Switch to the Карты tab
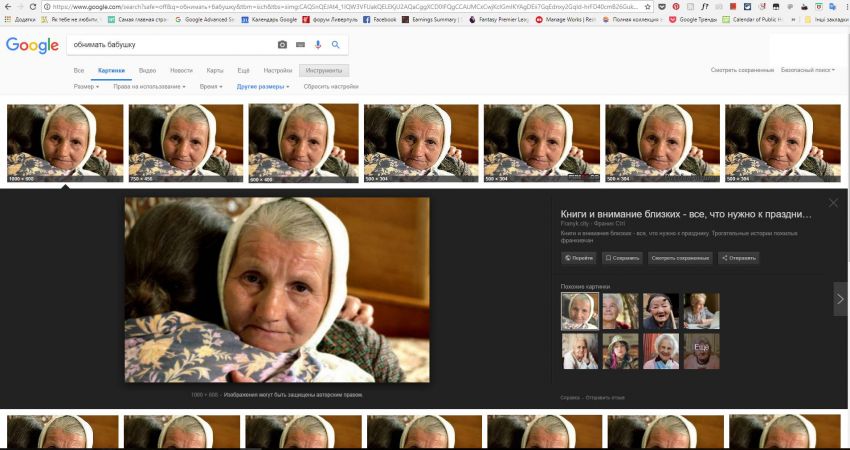This screenshot has width=850, height=450. [x=215, y=70]
